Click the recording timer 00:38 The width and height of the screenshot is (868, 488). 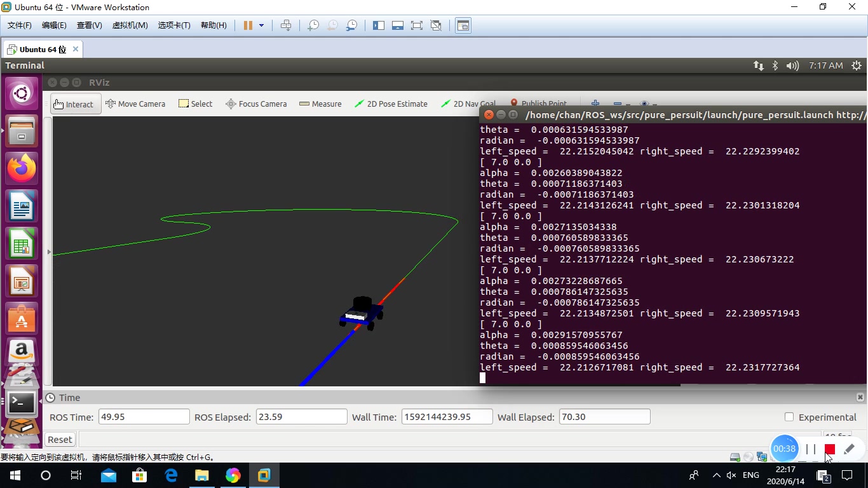click(x=784, y=449)
